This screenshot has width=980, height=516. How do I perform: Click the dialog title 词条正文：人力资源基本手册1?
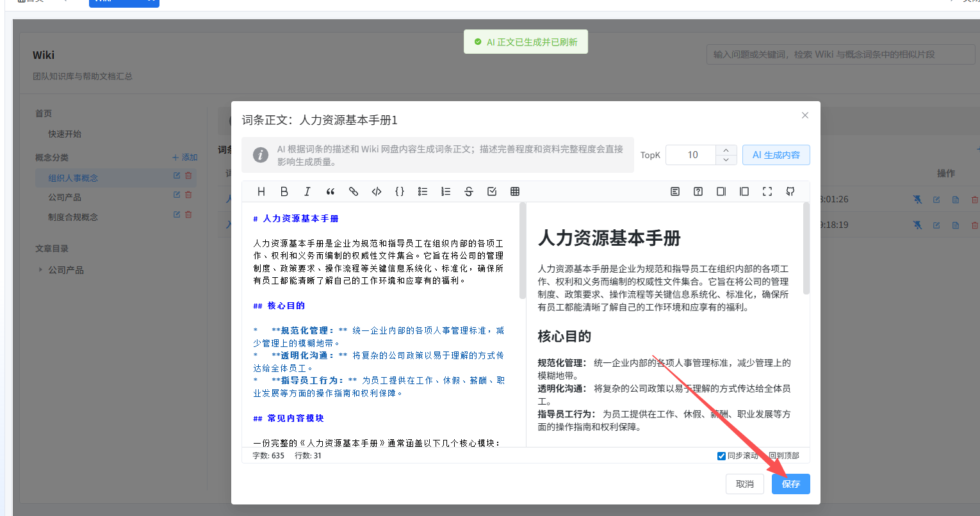coord(320,120)
